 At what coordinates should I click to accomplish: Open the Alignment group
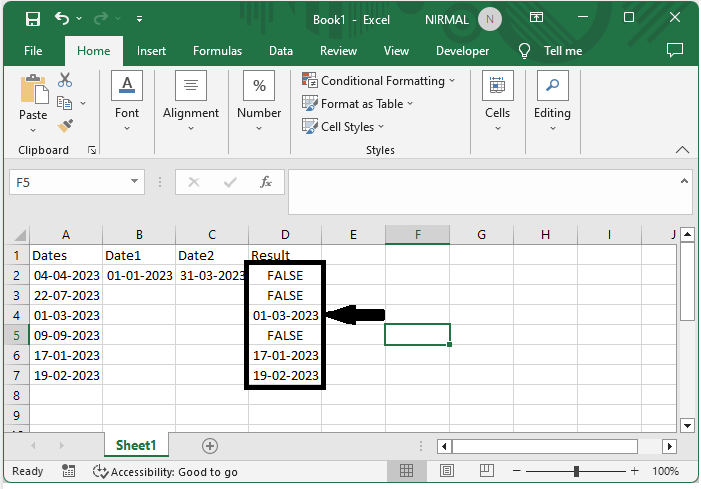click(x=191, y=101)
